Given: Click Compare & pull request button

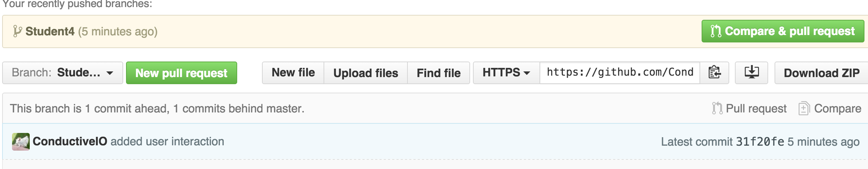Looking at the screenshot, I should pos(783,31).
